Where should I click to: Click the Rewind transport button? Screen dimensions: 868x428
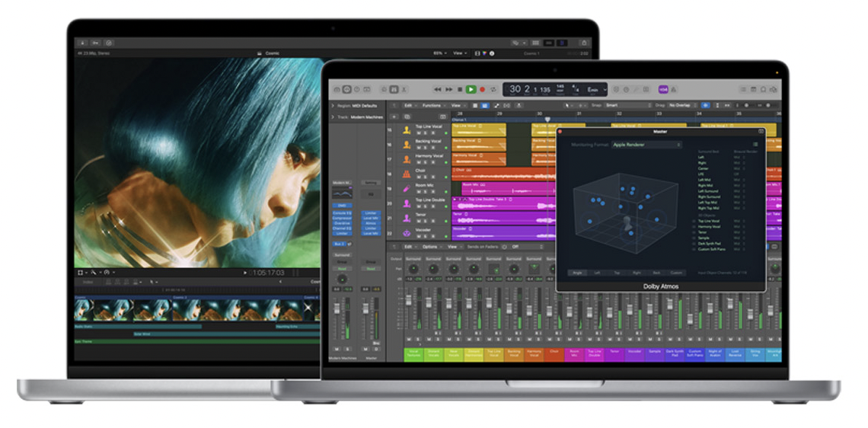click(437, 89)
